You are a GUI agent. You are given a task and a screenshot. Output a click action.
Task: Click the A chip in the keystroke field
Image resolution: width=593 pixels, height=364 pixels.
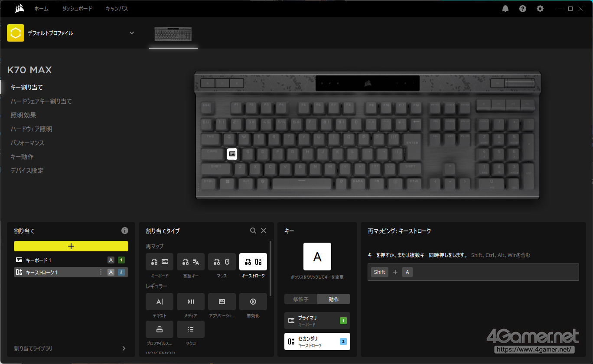[x=407, y=272]
